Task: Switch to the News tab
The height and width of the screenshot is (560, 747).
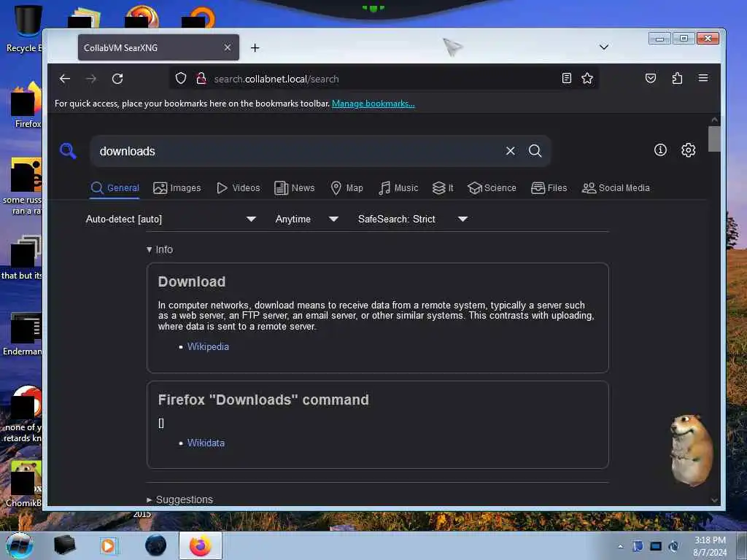Action: [x=295, y=187]
